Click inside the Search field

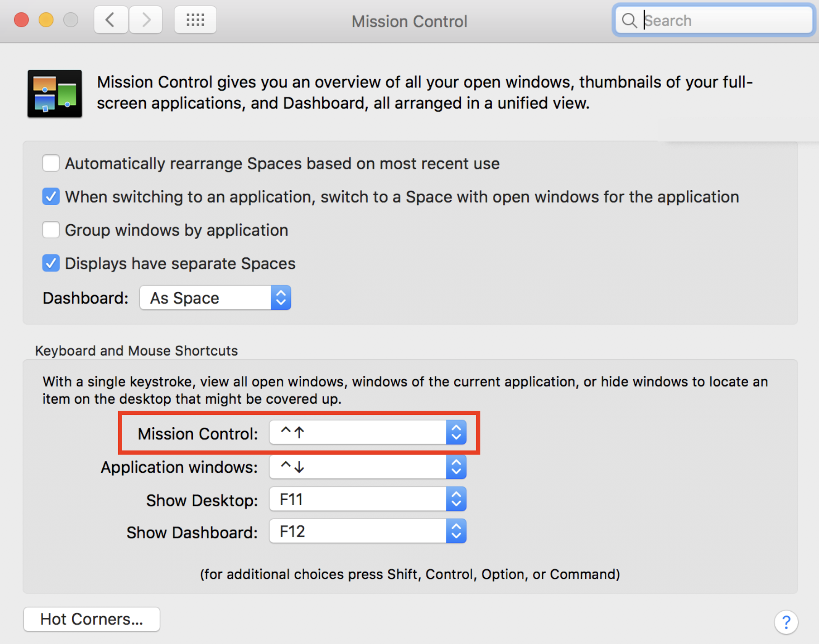click(x=725, y=20)
